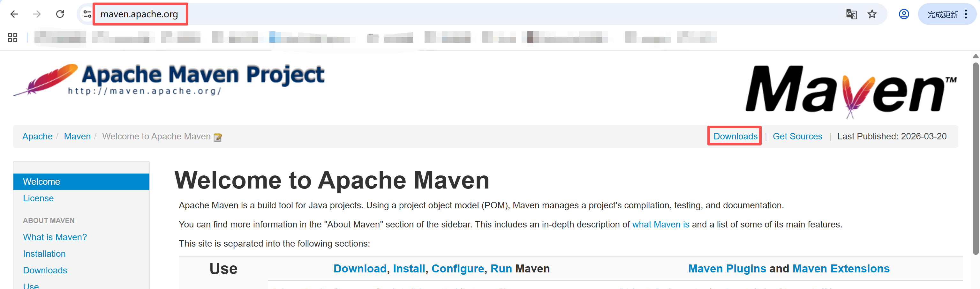Click the browser forward arrow
The width and height of the screenshot is (980, 289).
[x=37, y=14]
